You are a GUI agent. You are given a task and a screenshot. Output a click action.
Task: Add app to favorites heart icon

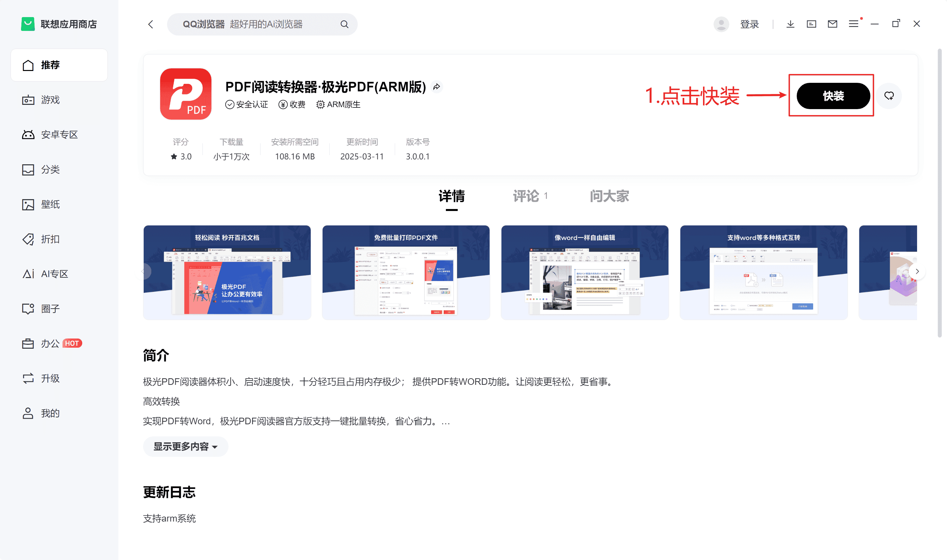pyautogui.click(x=889, y=96)
